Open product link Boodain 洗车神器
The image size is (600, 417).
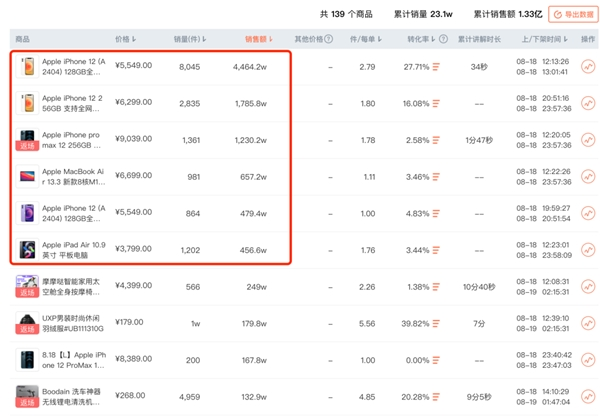(71, 397)
